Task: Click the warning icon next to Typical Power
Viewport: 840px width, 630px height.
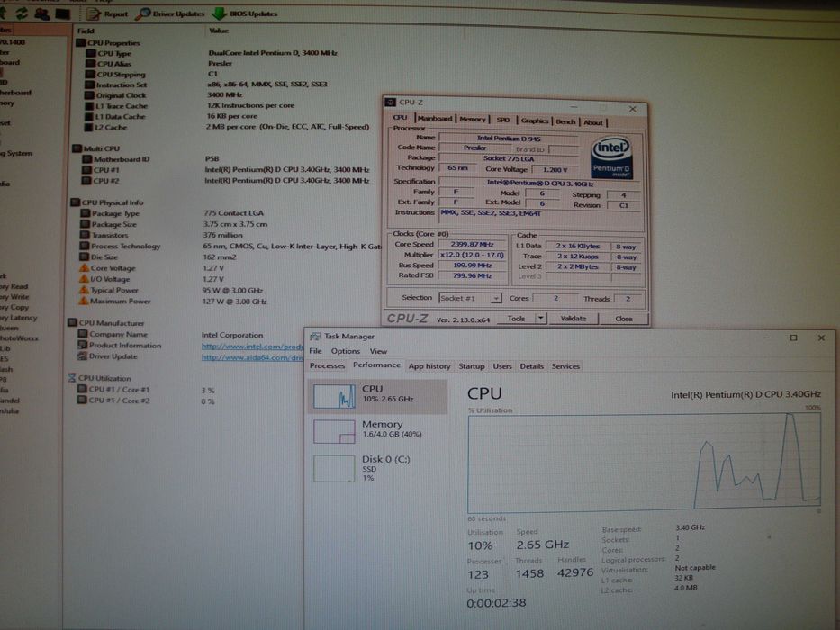Action: [x=84, y=290]
